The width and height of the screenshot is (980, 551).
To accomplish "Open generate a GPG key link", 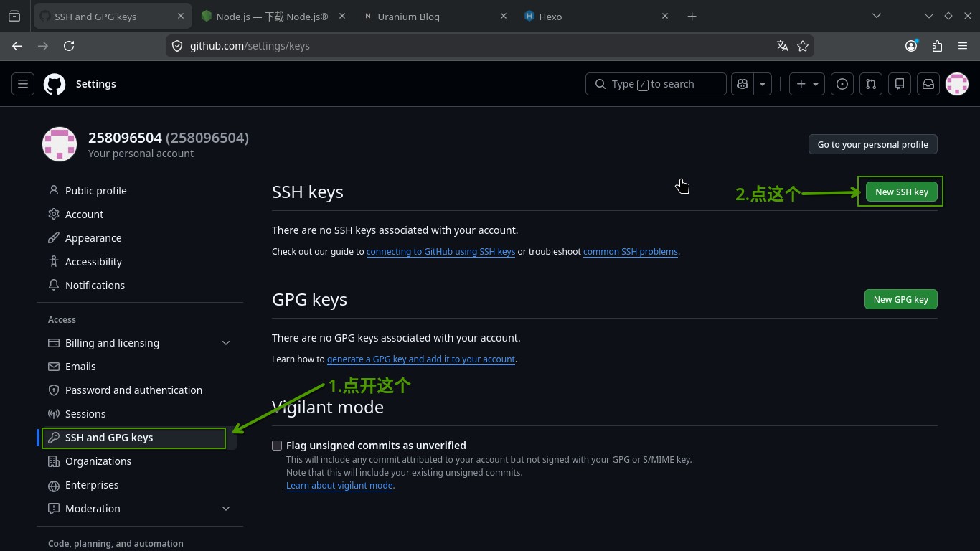I will 421,359.
